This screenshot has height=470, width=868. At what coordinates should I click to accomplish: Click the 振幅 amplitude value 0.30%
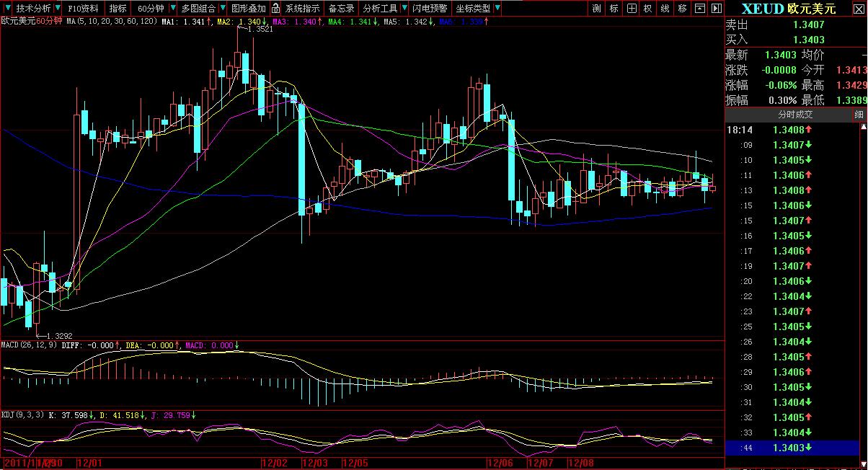(782, 100)
